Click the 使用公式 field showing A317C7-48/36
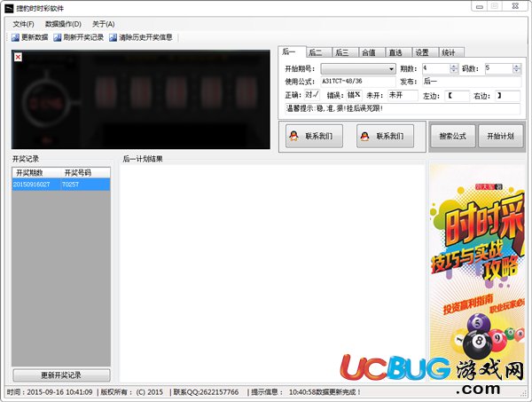 pyautogui.click(x=358, y=82)
